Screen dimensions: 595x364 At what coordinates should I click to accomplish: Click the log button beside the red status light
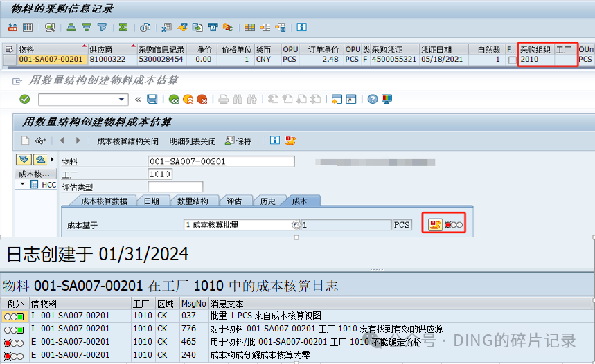435,225
